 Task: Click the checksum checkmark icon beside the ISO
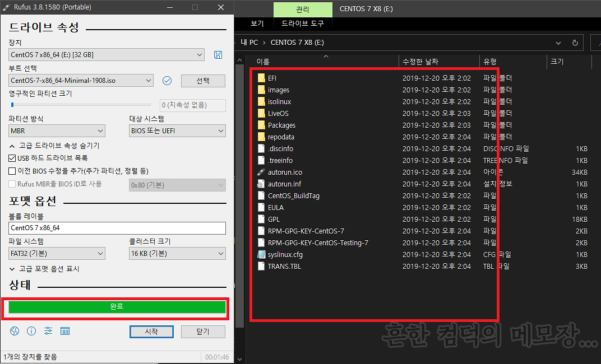click(x=167, y=81)
